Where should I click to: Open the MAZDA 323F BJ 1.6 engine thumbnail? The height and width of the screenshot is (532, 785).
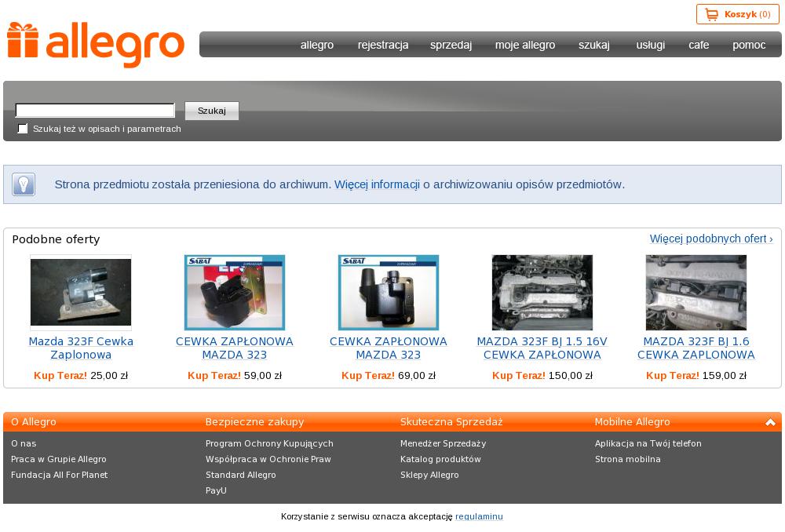pyautogui.click(x=696, y=292)
